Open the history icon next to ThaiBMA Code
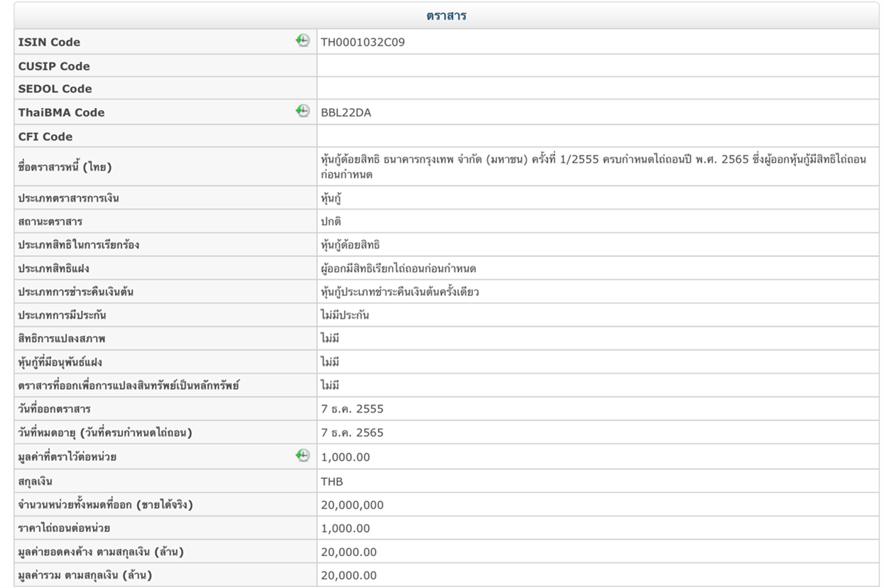Viewport: 884px width, 588px height. [303, 111]
